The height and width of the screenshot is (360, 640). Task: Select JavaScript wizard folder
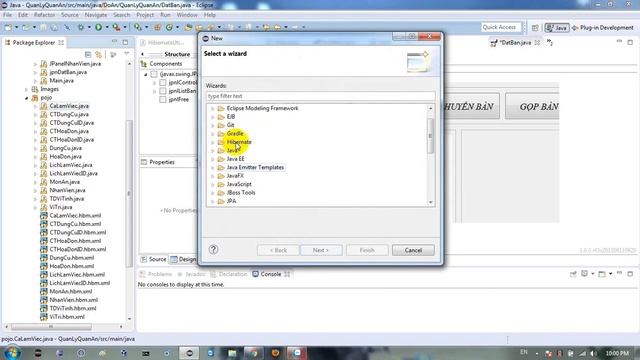239,184
